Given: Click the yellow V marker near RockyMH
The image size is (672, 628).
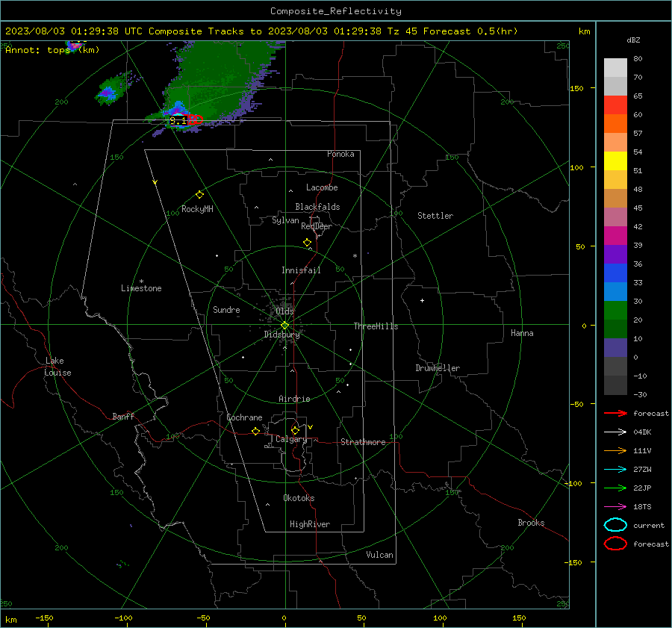Looking at the screenshot, I should (x=155, y=183).
